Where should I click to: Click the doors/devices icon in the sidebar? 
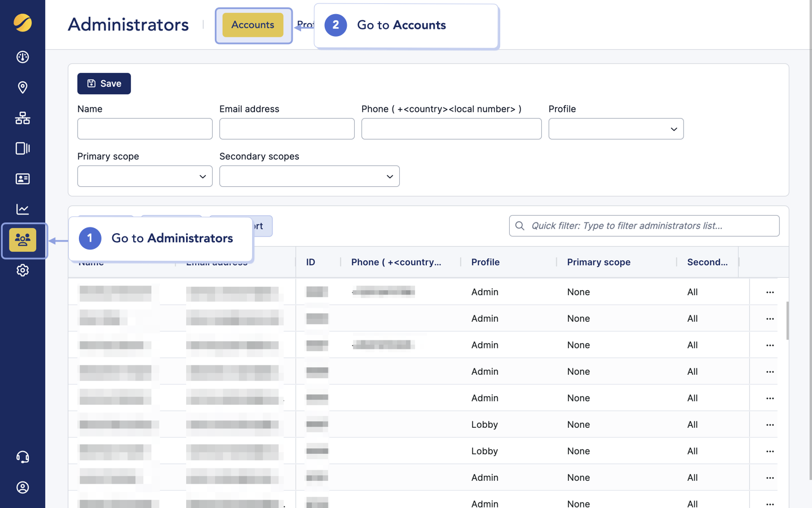pyautogui.click(x=23, y=148)
